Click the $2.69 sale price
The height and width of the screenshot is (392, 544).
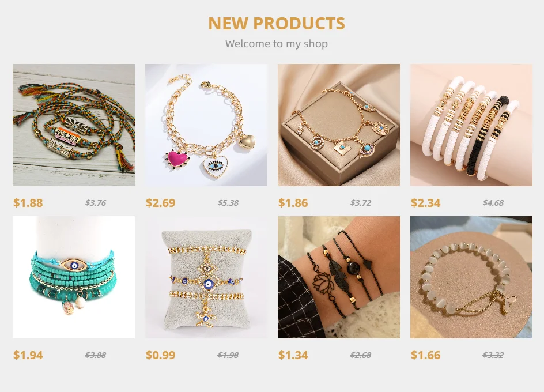(x=161, y=203)
